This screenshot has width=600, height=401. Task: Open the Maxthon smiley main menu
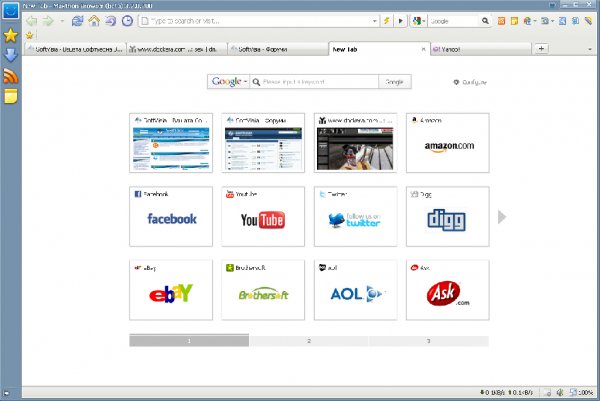coord(10,10)
